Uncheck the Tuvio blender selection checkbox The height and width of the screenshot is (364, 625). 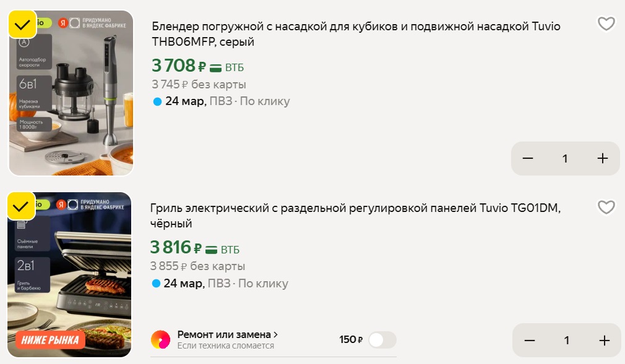(22, 25)
